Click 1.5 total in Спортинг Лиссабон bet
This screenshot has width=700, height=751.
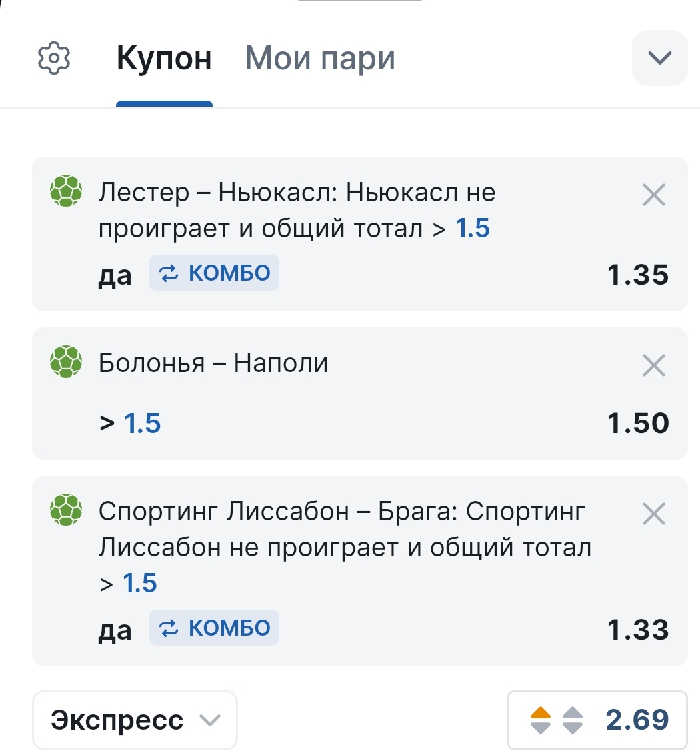pos(140,583)
